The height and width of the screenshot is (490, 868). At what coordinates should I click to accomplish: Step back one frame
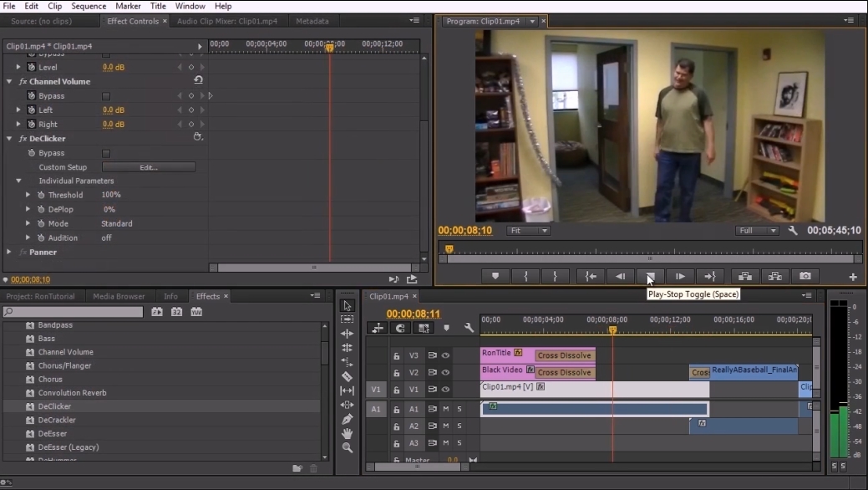pyautogui.click(x=621, y=276)
